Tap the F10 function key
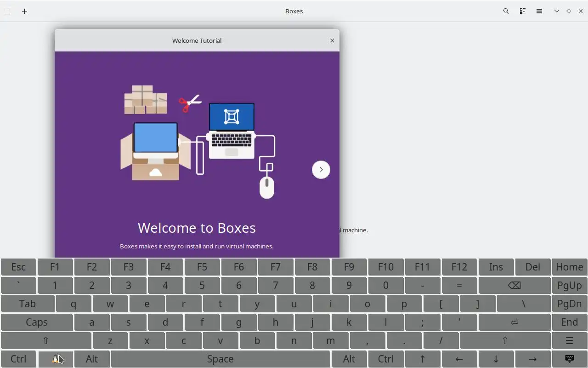 [x=386, y=267]
